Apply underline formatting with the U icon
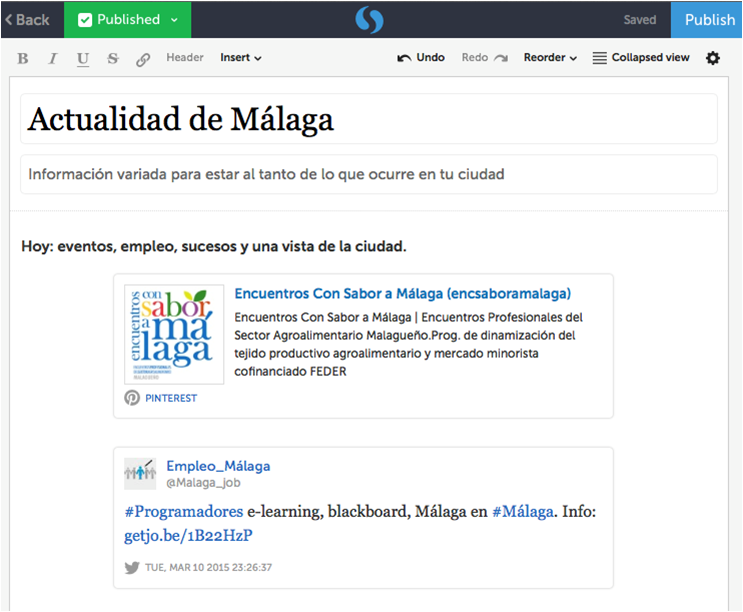 point(82,59)
